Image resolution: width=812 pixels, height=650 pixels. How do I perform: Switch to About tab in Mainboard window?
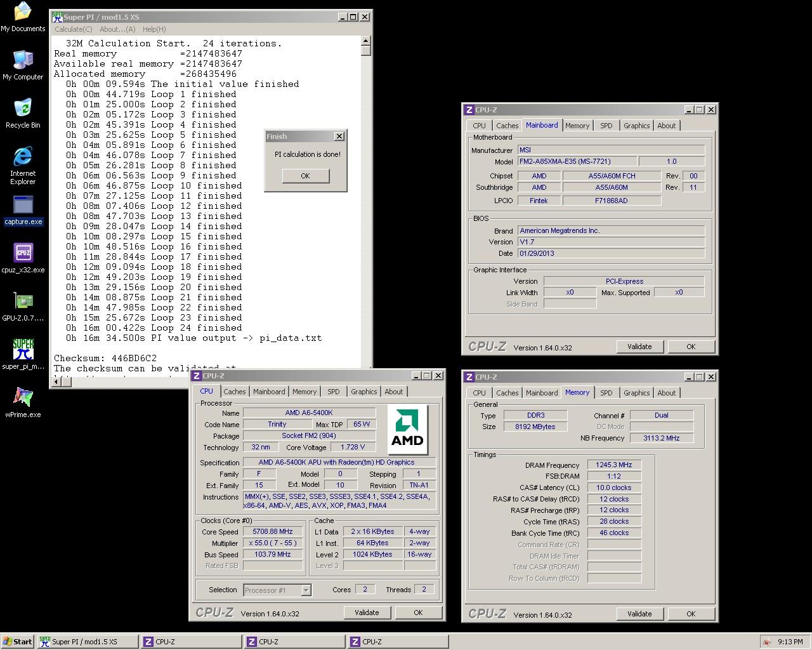click(x=667, y=126)
